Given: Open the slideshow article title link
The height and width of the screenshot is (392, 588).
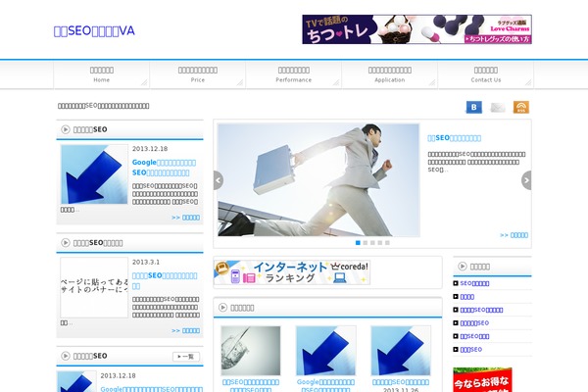Looking at the screenshot, I should [x=454, y=138].
